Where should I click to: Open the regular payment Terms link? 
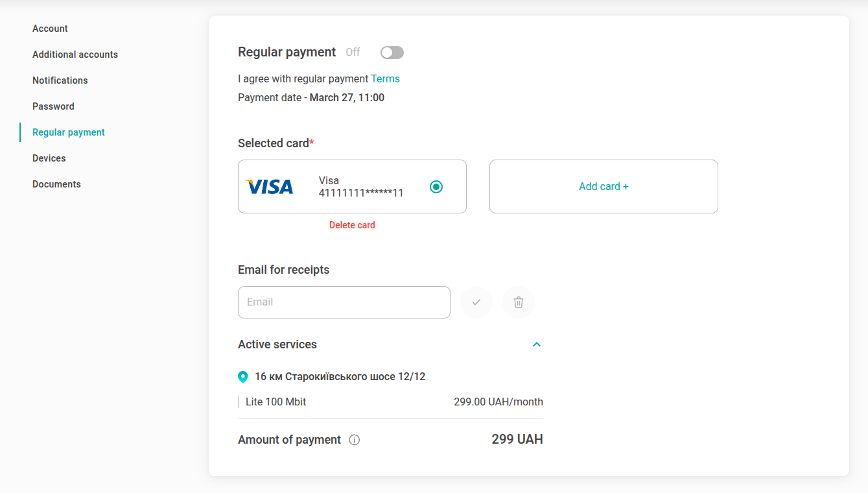tap(385, 79)
